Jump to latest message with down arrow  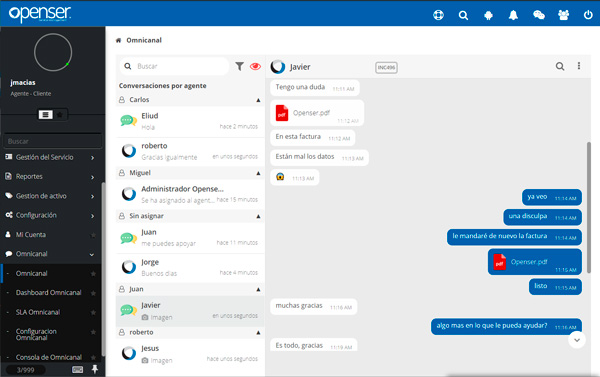[577, 340]
